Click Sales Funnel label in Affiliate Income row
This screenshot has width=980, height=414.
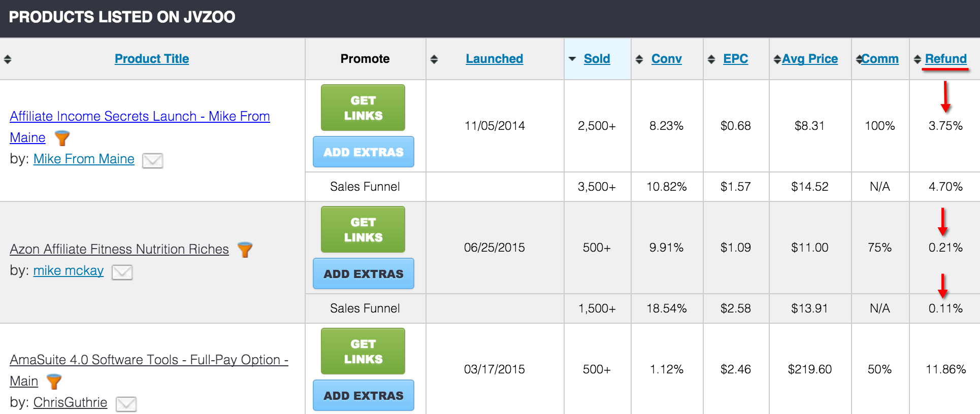[365, 187]
